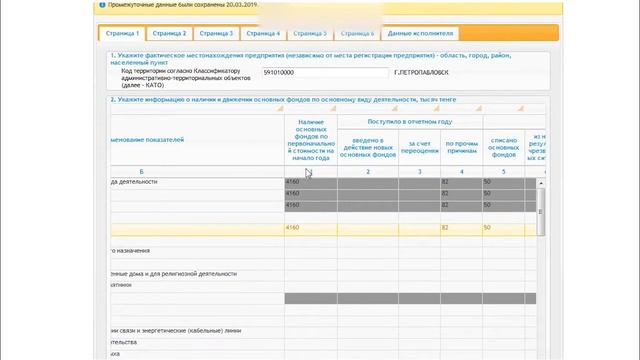Switch to the Страница 6 tab
The height and width of the screenshot is (360, 640).
pyautogui.click(x=357, y=33)
